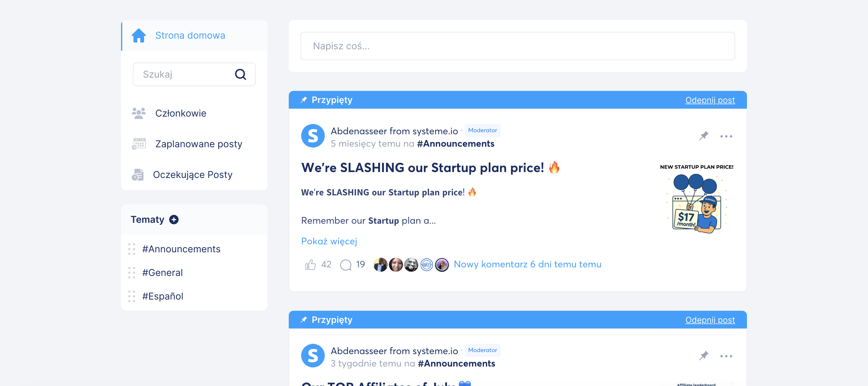Open three-dots menu on first post
The width and height of the screenshot is (868, 386).
(x=726, y=136)
